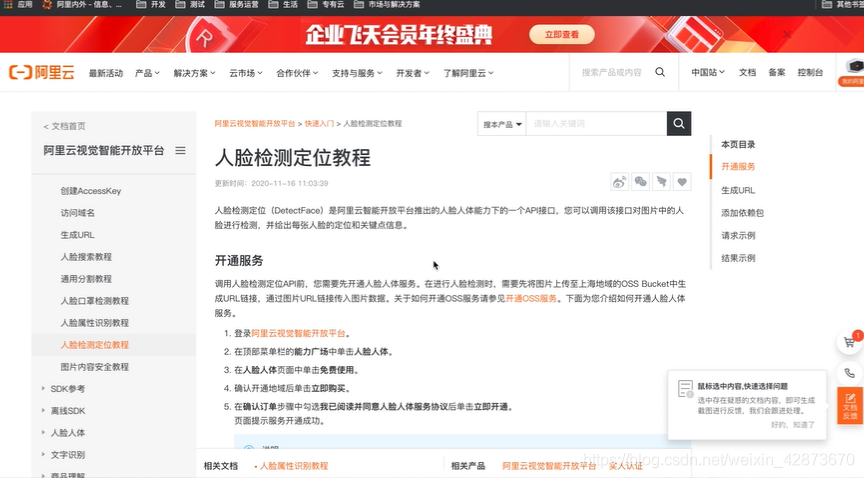Expand the 云市场 dropdown menu
Viewport: 864px width, 478px height.
(x=246, y=73)
